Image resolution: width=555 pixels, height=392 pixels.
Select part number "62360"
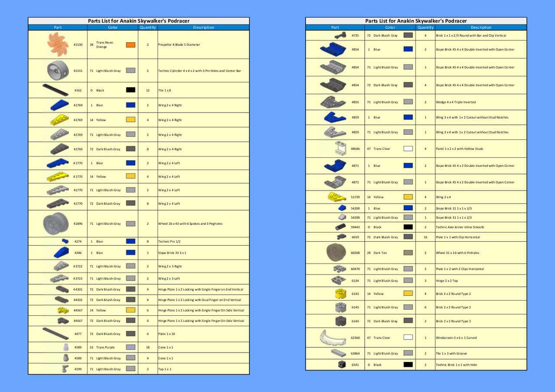[355, 338]
